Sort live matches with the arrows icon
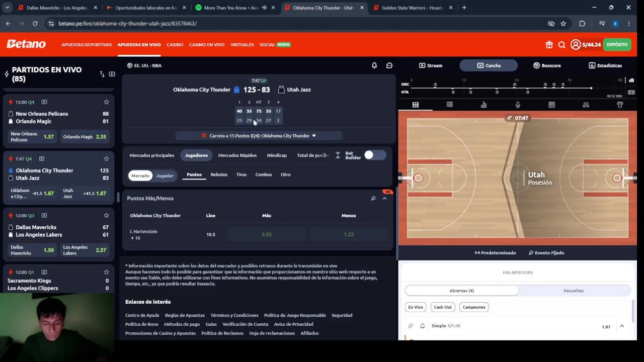 point(102,74)
